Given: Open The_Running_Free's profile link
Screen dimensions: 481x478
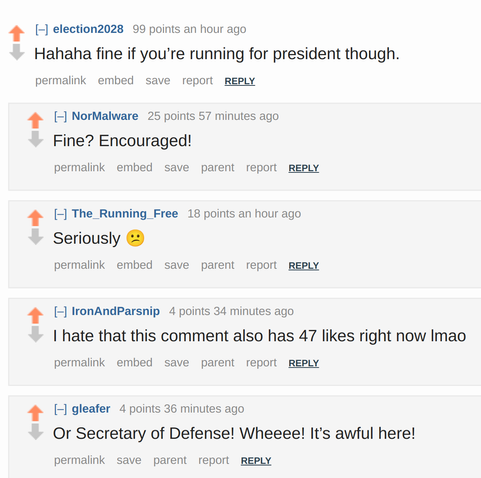Looking at the screenshot, I should 125,214.
